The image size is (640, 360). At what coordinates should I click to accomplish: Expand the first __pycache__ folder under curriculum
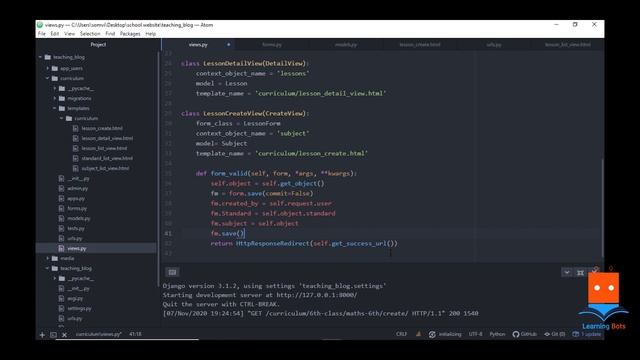(55, 88)
